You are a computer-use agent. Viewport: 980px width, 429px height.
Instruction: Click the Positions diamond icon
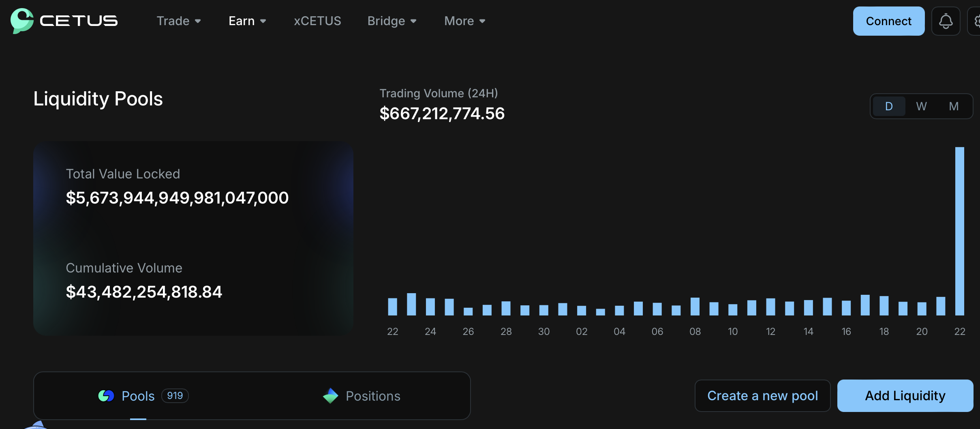(x=331, y=395)
